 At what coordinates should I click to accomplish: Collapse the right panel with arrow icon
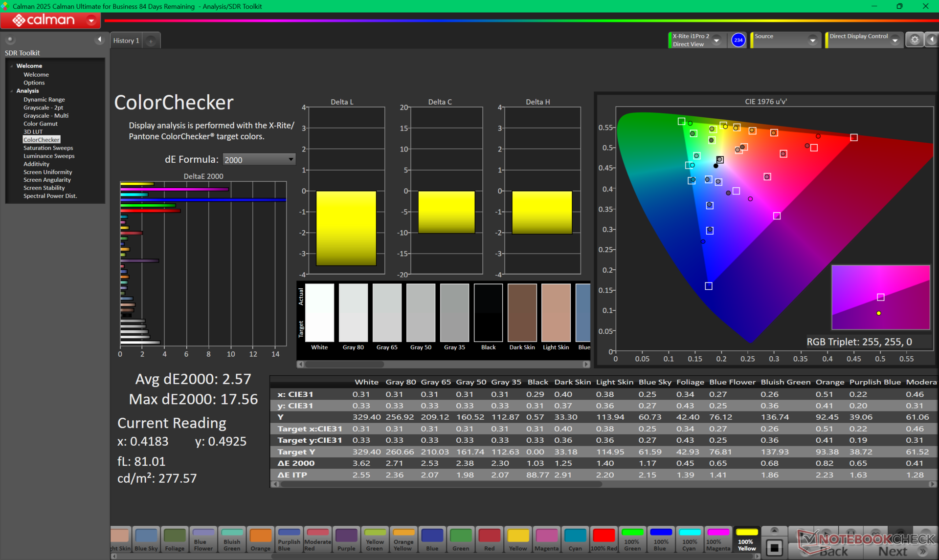(932, 40)
